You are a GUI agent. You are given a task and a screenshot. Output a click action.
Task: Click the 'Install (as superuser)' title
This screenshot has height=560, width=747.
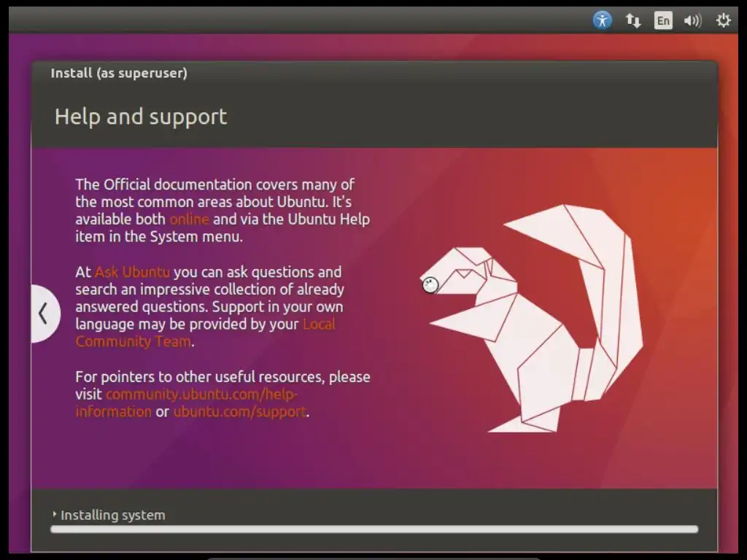pos(119,74)
